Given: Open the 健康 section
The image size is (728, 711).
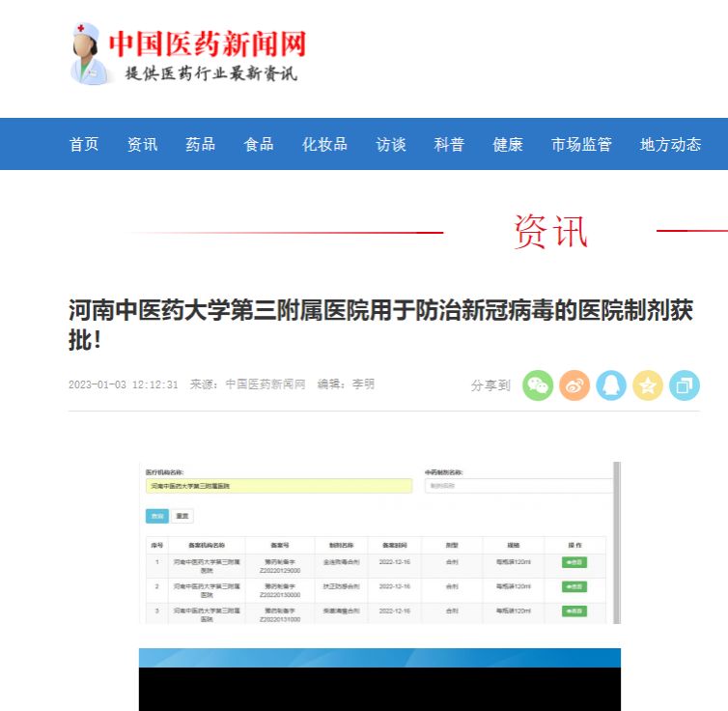Looking at the screenshot, I should pos(508,144).
